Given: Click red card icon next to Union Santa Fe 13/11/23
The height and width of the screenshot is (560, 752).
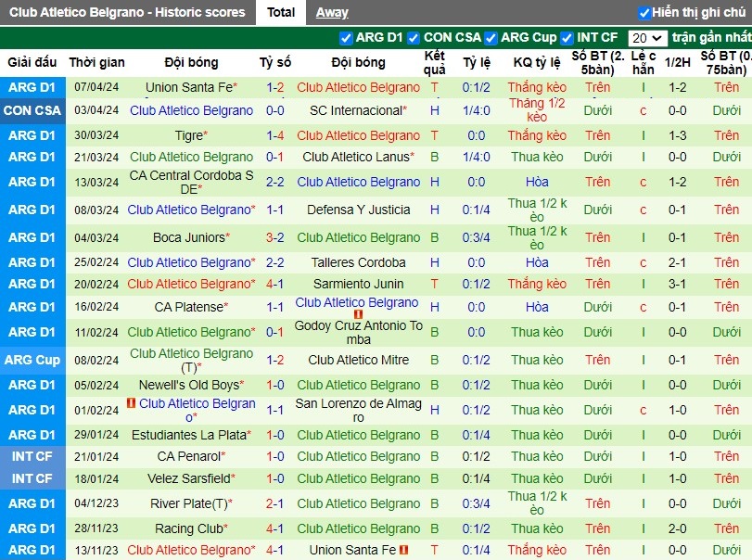Looking at the screenshot, I should (x=403, y=550).
